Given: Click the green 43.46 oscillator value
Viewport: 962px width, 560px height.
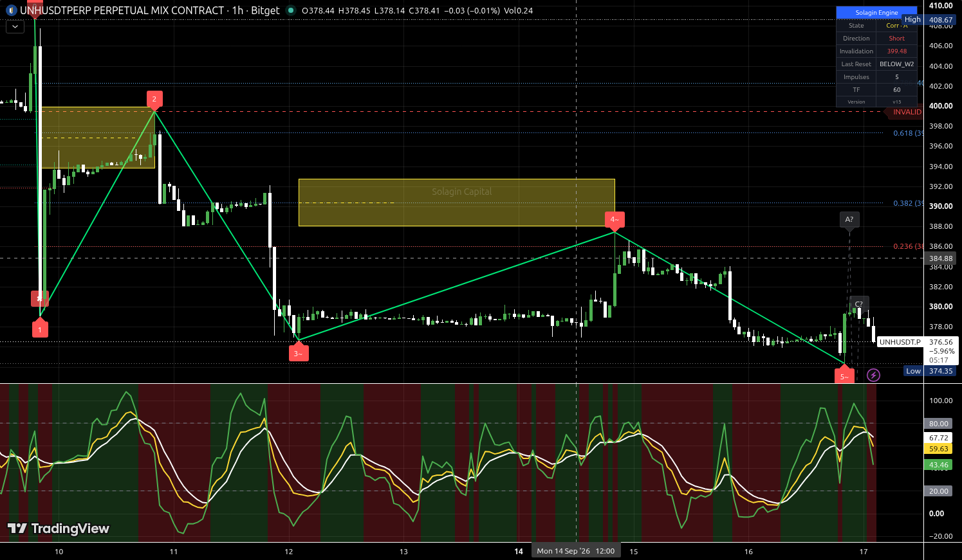Looking at the screenshot, I should point(939,465).
